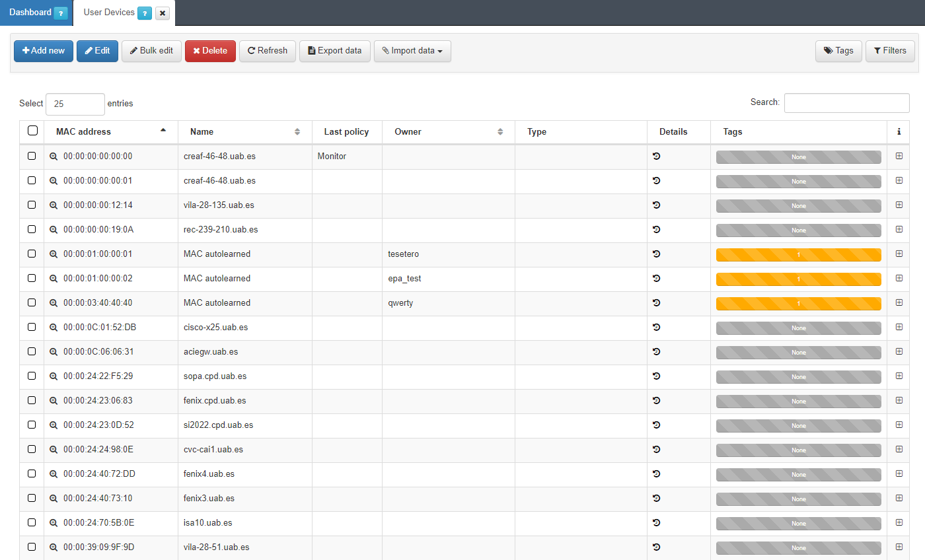
Task: Open details history icon for isa10.uab.es
Action: (657, 522)
